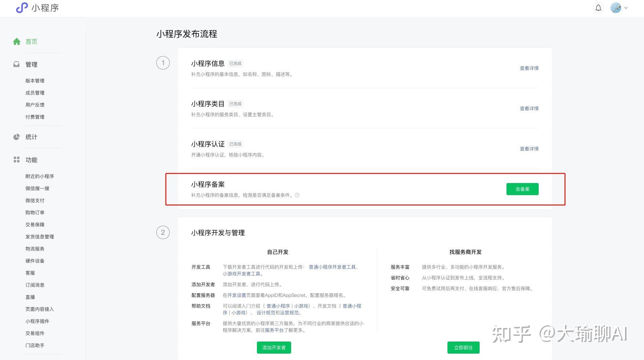The image size is (644, 360).
Task: Select the 统计 statistics icon
Action: click(16, 137)
